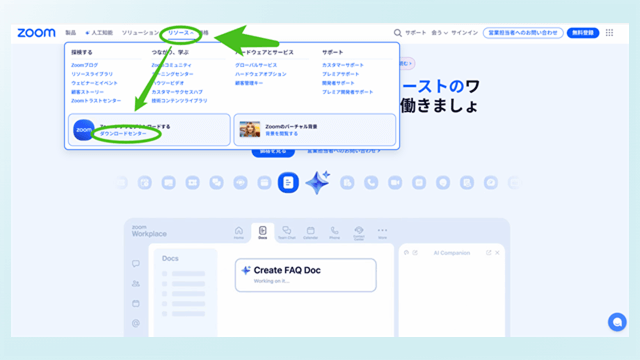Viewport: 640px width, 360px height.
Task: Open the カスタマーサポート link
Action: click(x=343, y=65)
